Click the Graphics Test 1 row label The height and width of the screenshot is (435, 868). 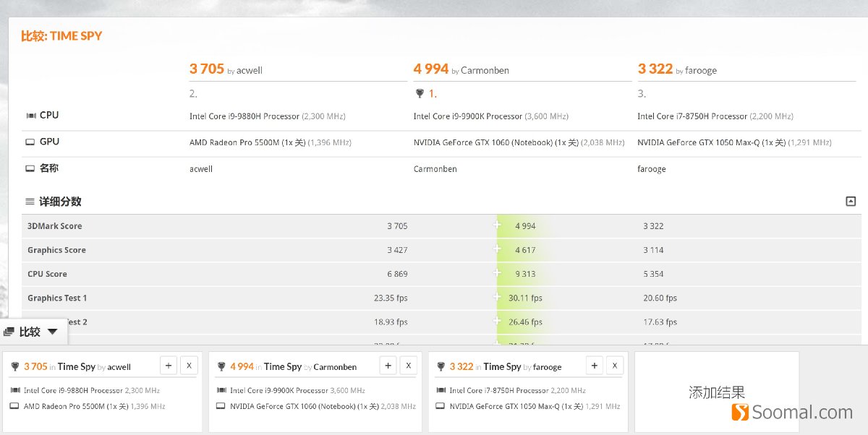coord(57,298)
